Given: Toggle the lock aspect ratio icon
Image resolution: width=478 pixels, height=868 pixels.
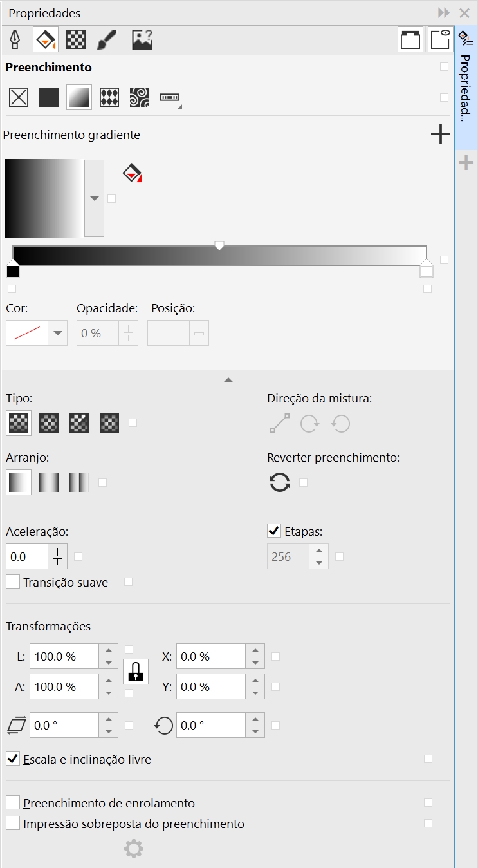Looking at the screenshot, I should pos(136,672).
